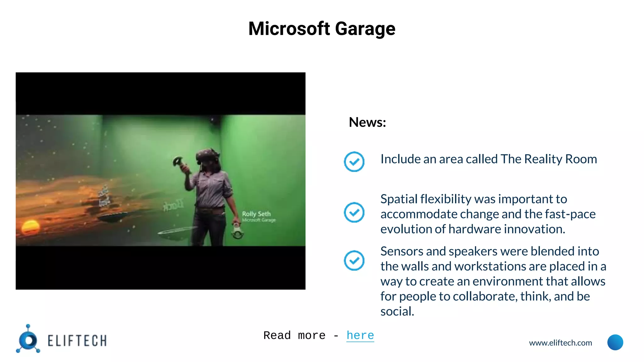Image resolution: width=644 pixels, height=362 pixels.
Task: Click 'Include an area called The Reality Room'
Action: (489, 159)
